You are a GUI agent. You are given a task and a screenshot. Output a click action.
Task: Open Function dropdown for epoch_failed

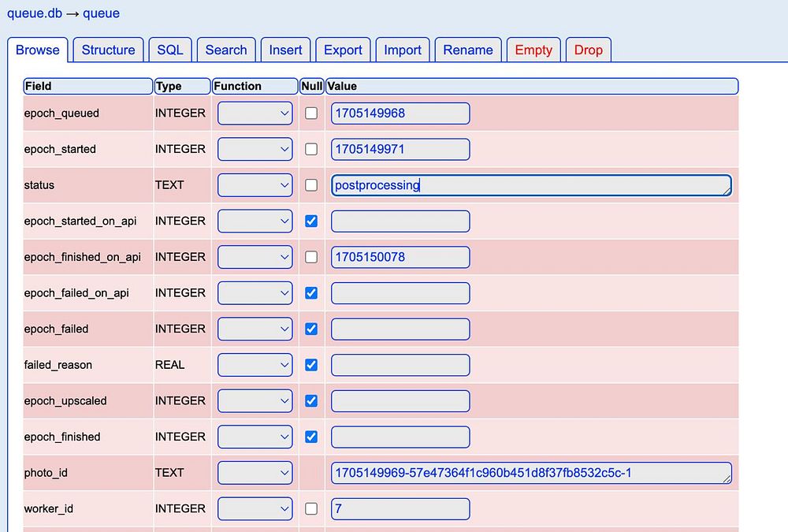pyautogui.click(x=255, y=329)
